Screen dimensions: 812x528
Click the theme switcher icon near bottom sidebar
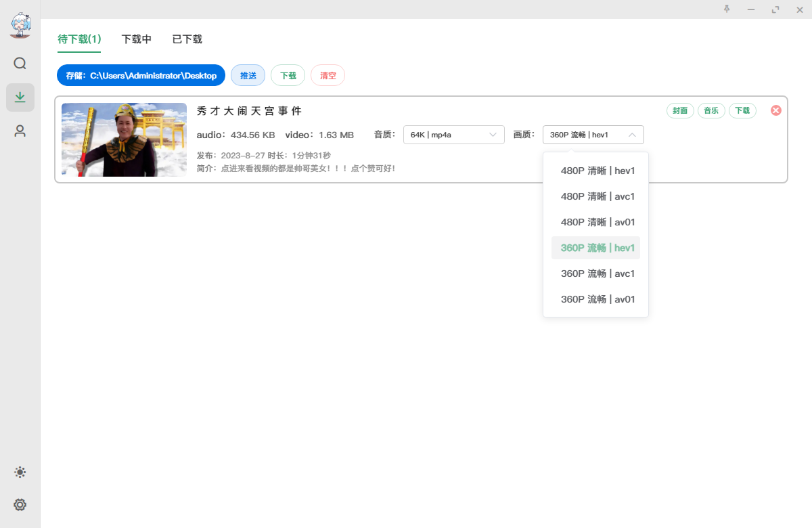tap(20, 472)
